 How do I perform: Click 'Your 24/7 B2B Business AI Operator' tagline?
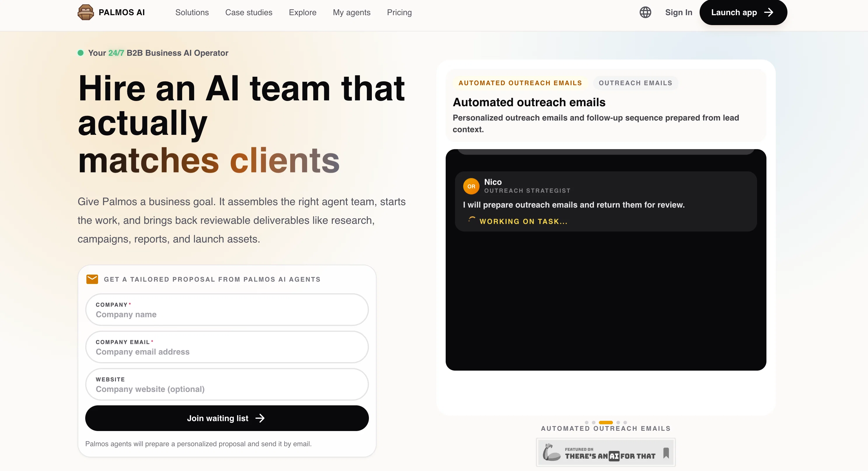(x=158, y=53)
